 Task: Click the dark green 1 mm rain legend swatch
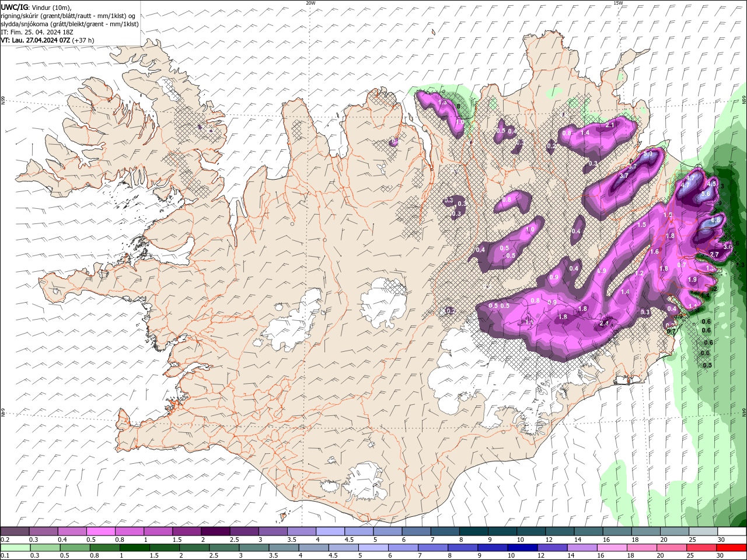click(x=134, y=548)
